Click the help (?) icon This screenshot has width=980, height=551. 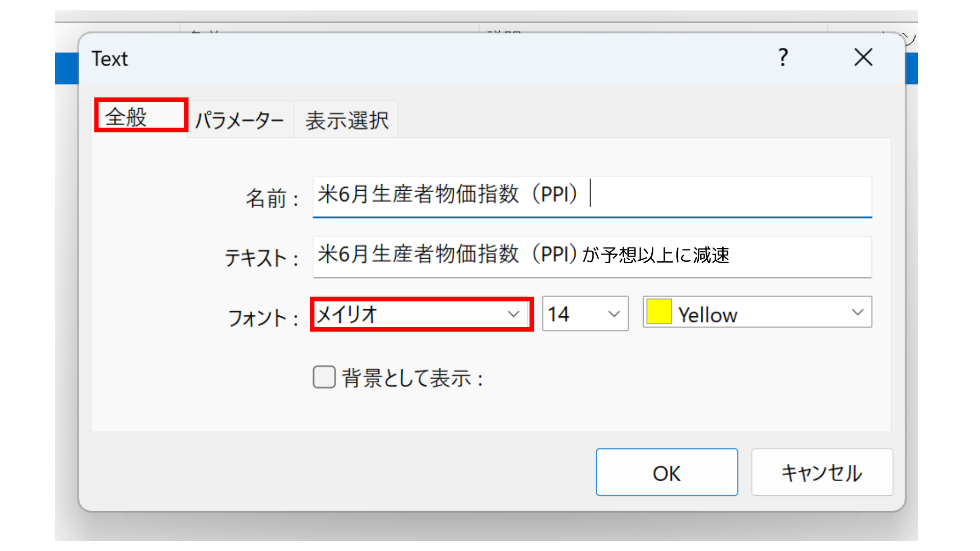[x=783, y=58]
